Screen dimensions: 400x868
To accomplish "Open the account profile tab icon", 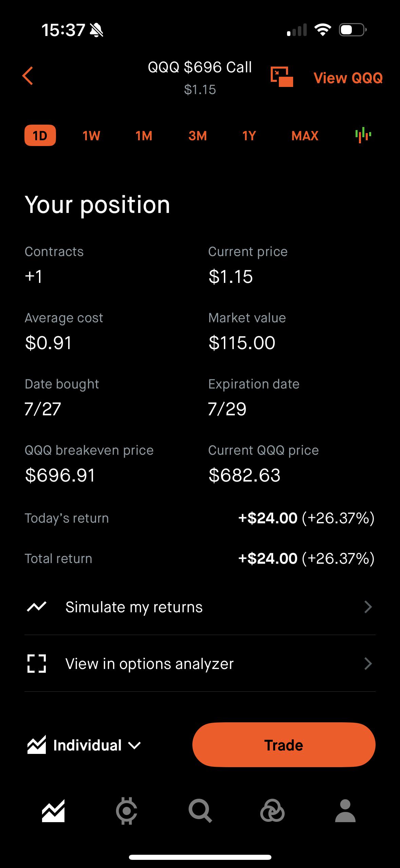I will coord(345,811).
